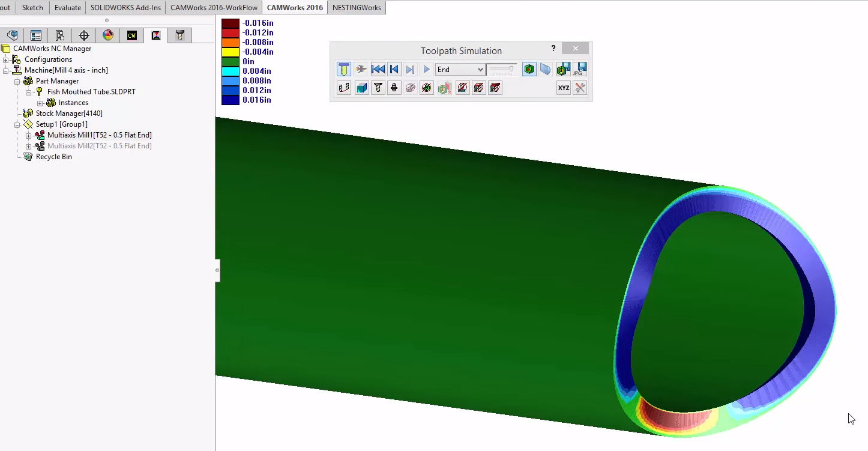868x451 pixels.
Task: Save simulation image as JPG
Action: (x=580, y=69)
